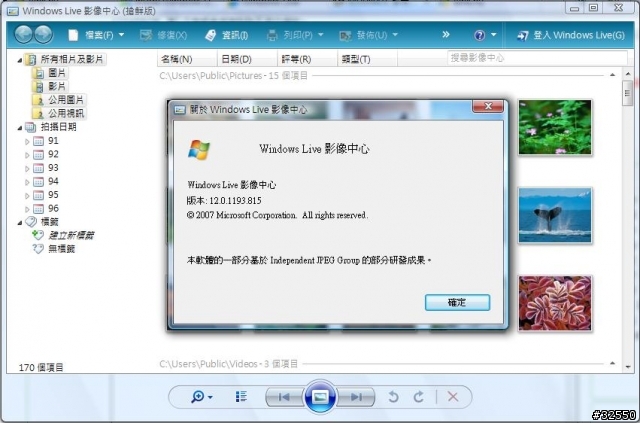640x423 pixels.
Task: Click the vertical scrollbar up arrow
Action: click(628, 74)
